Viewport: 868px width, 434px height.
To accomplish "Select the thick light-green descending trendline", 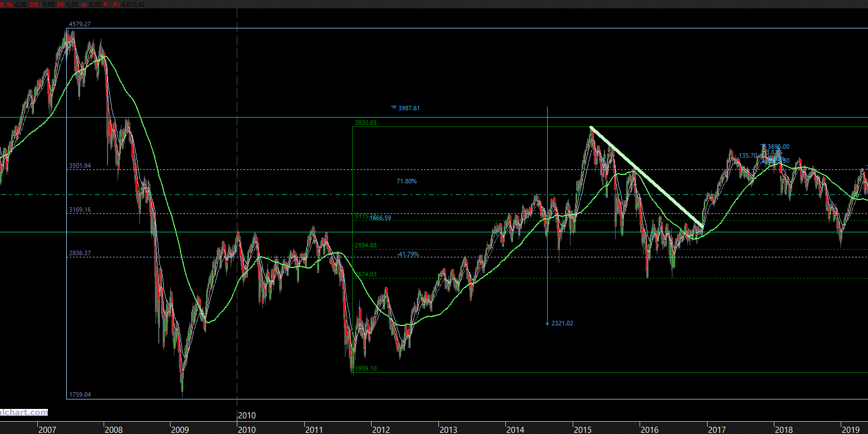I will tap(646, 178).
